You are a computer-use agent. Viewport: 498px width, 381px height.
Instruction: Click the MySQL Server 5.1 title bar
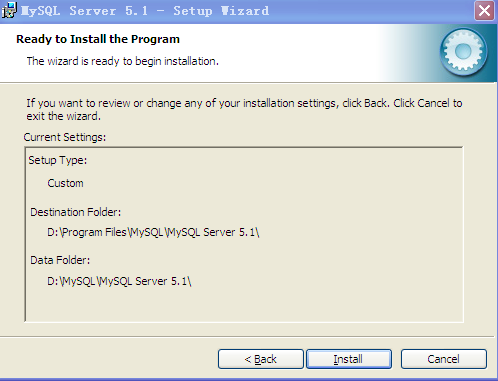click(x=145, y=11)
